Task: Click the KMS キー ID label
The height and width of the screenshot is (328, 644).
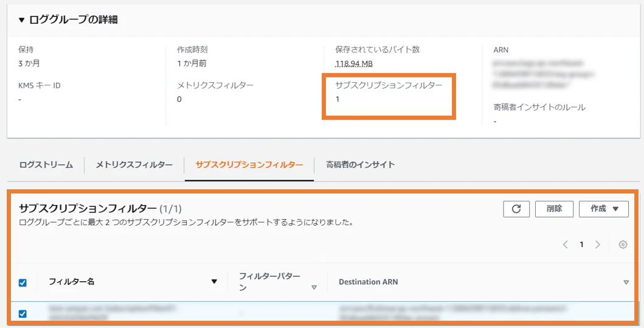Action: [x=40, y=85]
